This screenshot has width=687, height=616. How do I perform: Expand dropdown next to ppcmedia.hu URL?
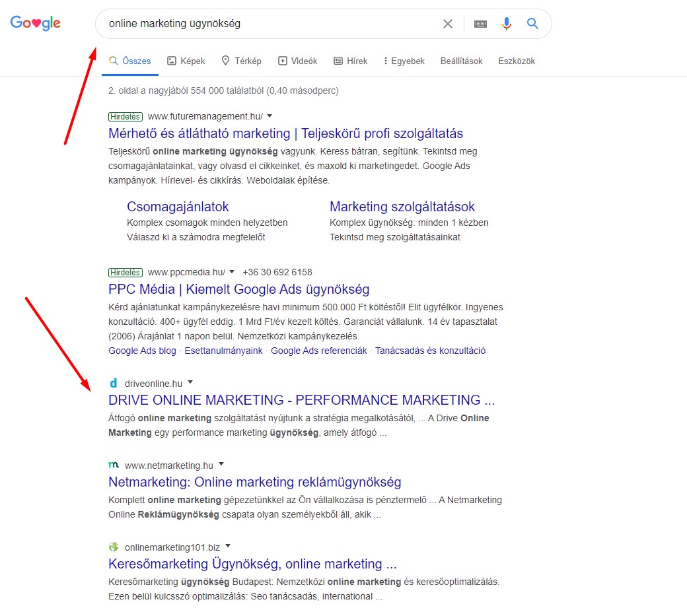[x=232, y=272]
